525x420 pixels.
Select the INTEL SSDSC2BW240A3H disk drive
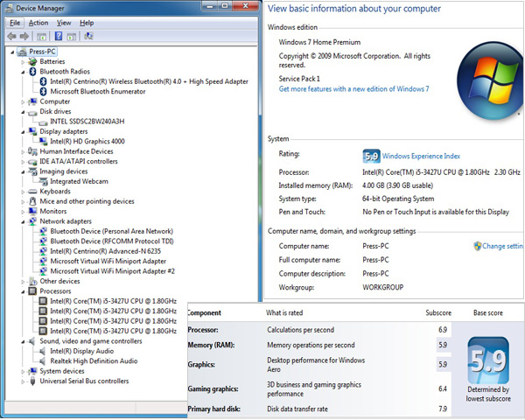87,122
